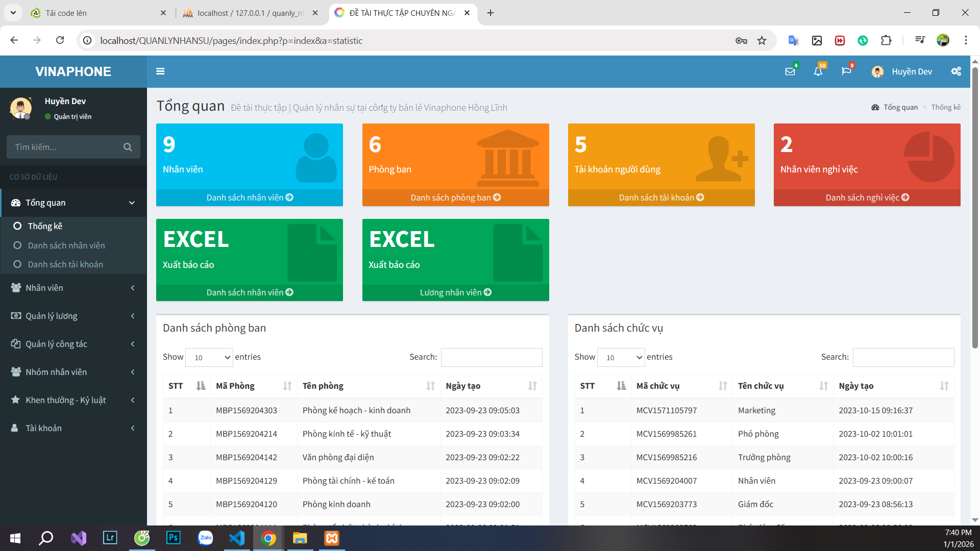The height and width of the screenshot is (551, 980).
Task: Open Chrome profile avatar
Action: pos(943,40)
